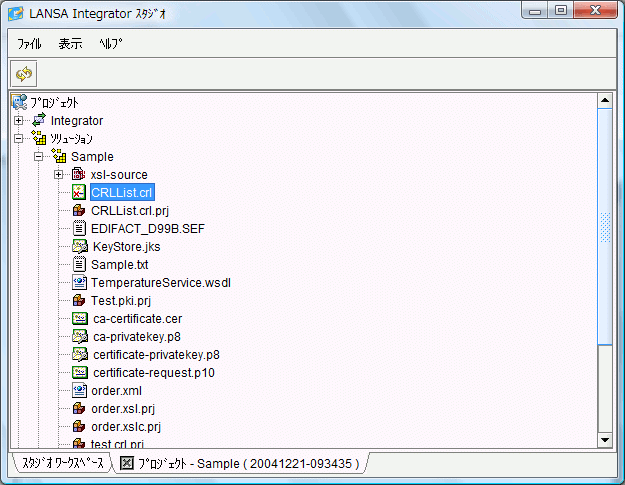This screenshot has width=625, height=485.
Task: Select ca-privatekey.p8 in the tree
Action: click(x=137, y=336)
